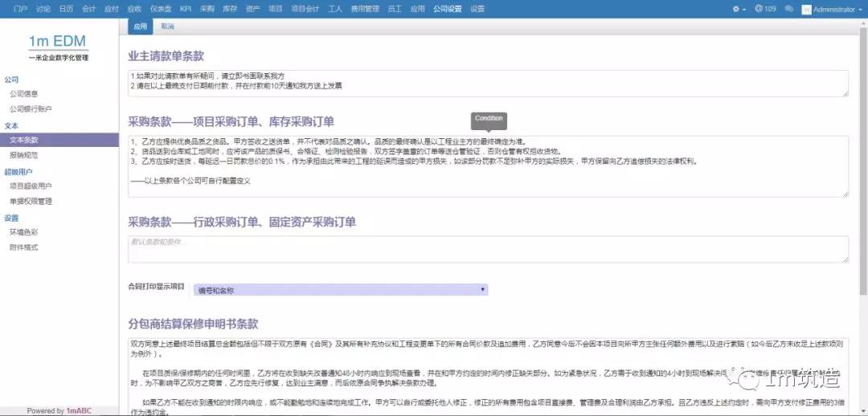Click the 1mABC link in footer
868x416 pixels.
[x=79, y=410]
